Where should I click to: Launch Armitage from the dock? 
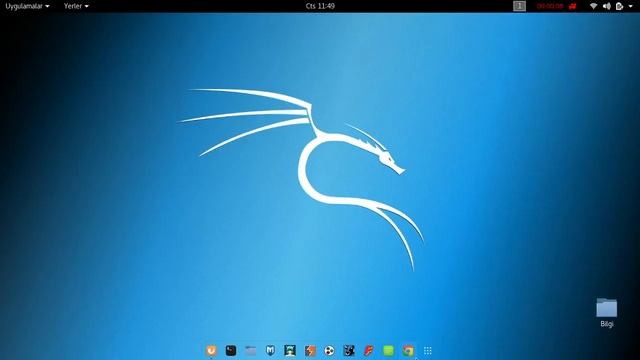[290, 350]
